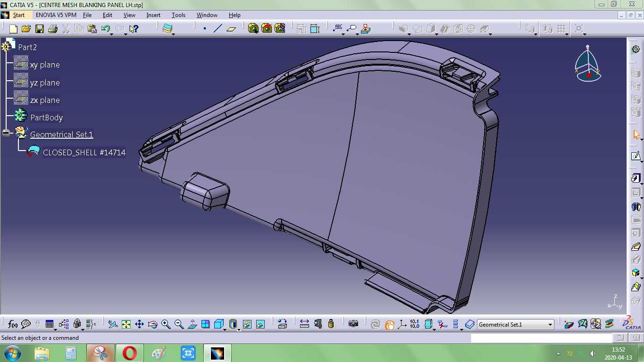The width and height of the screenshot is (644, 362).
Task: Select the Point creation tool
Action: pos(205,29)
